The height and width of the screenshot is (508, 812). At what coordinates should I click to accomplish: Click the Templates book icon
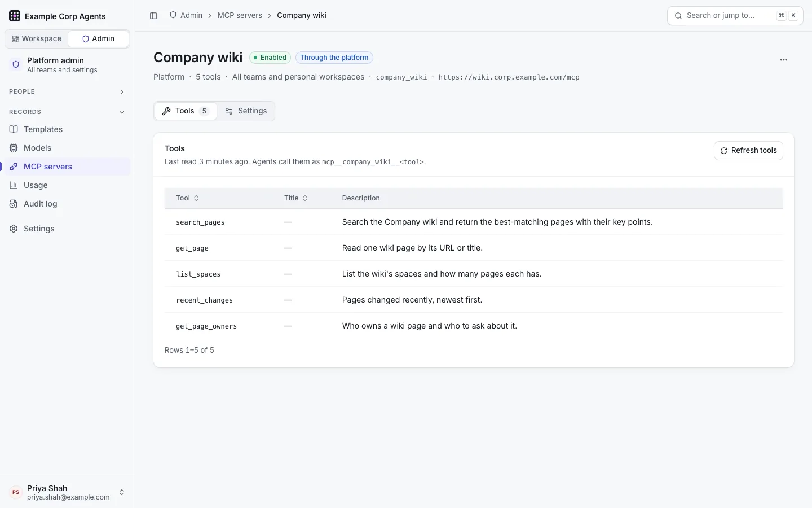[14, 129]
